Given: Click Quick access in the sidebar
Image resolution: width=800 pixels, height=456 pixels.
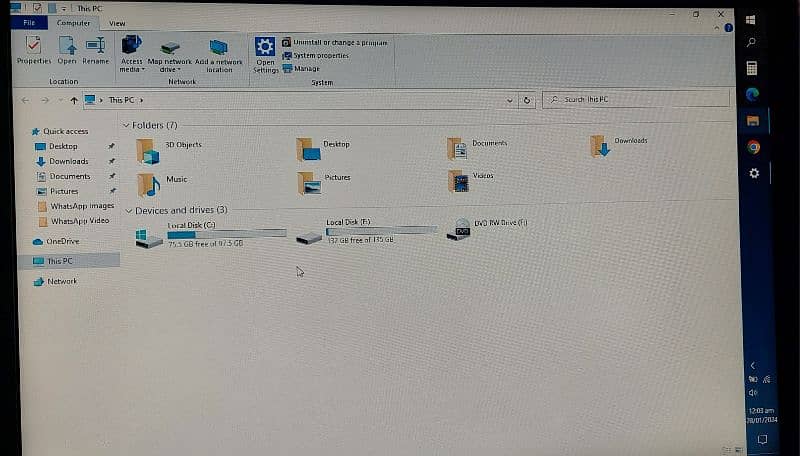Looking at the screenshot, I should 60,131.
